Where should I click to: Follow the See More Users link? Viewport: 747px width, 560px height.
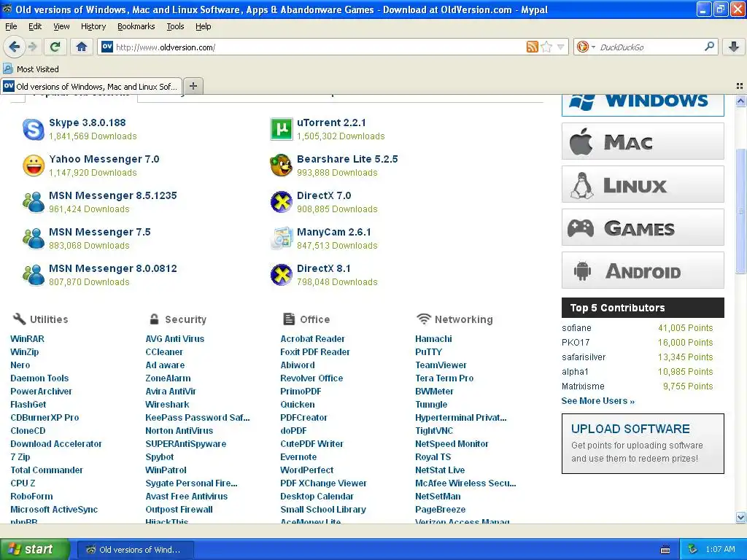tap(598, 400)
